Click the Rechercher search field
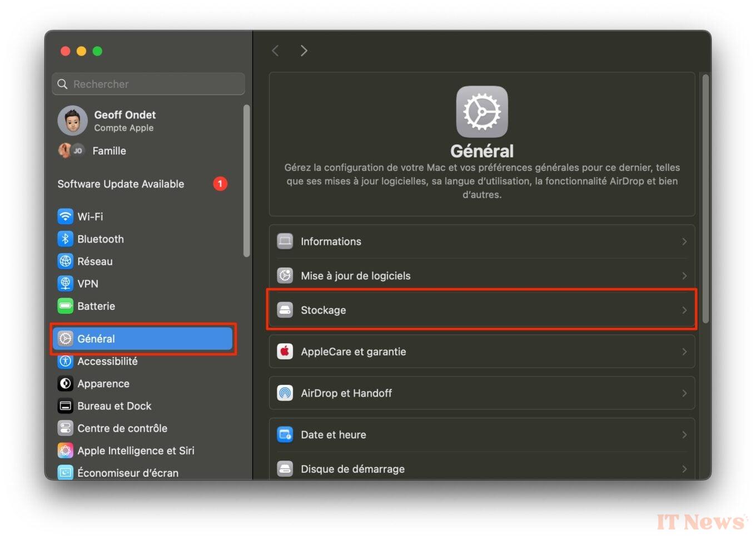This screenshot has height=539, width=756. (148, 84)
